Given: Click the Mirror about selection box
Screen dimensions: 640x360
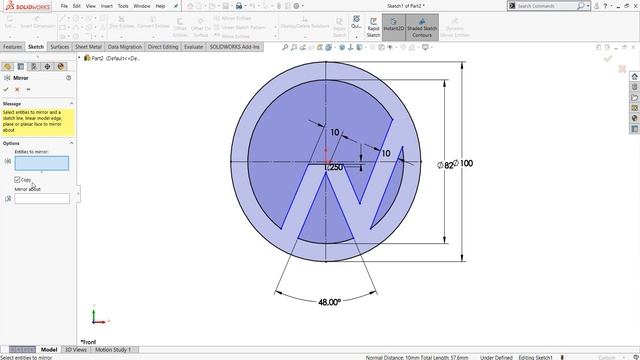Looking at the screenshot, I should click(42, 199).
